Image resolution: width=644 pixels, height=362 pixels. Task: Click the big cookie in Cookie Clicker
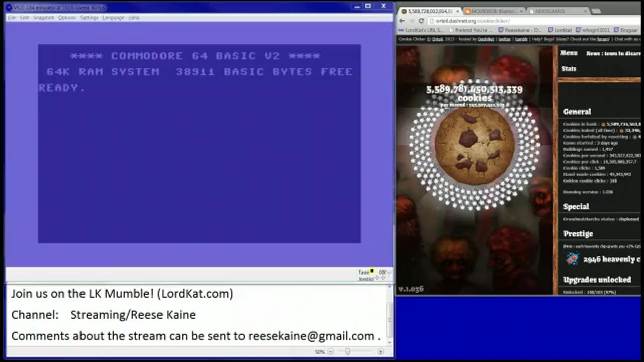[474, 146]
